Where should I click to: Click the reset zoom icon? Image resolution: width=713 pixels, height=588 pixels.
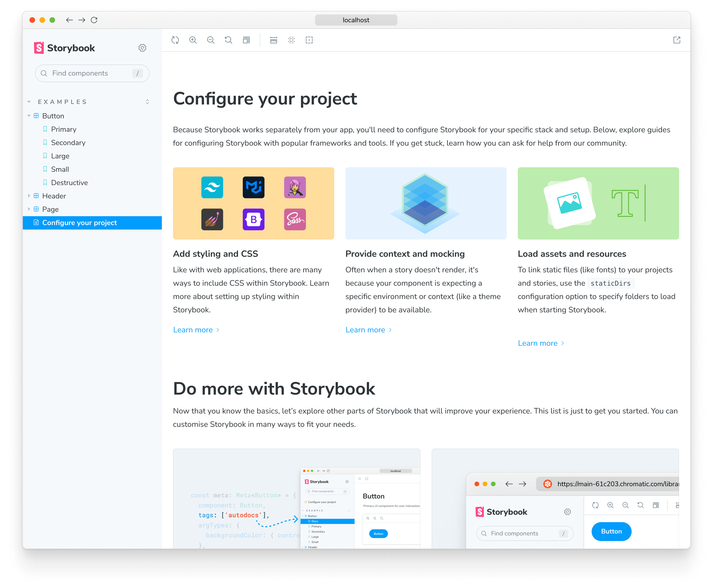[228, 40]
